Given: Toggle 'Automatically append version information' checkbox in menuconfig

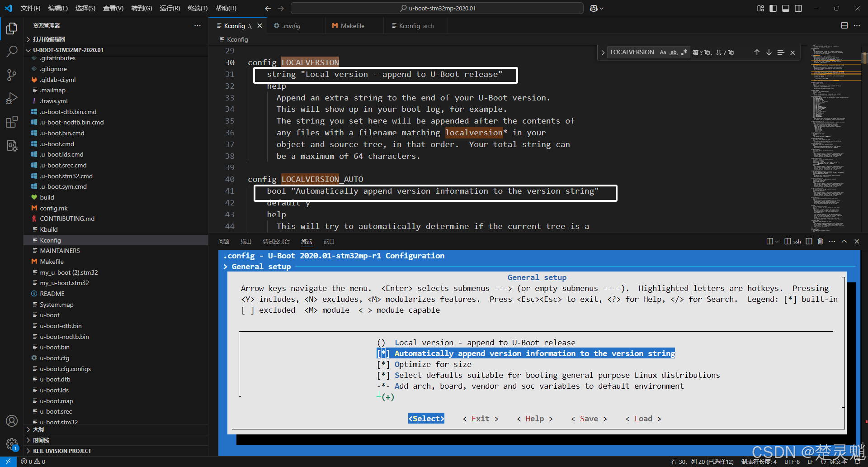Looking at the screenshot, I should coord(383,353).
